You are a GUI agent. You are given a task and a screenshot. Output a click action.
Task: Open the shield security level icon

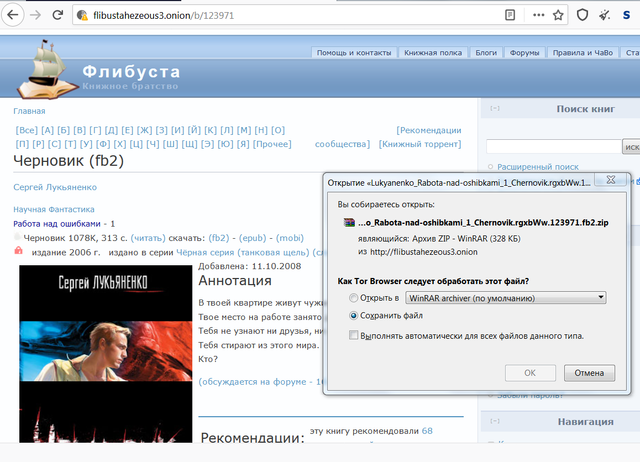[582, 15]
